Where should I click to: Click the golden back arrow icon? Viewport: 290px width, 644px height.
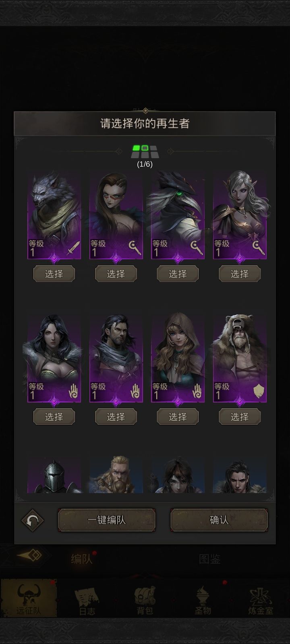tap(30, 555)
